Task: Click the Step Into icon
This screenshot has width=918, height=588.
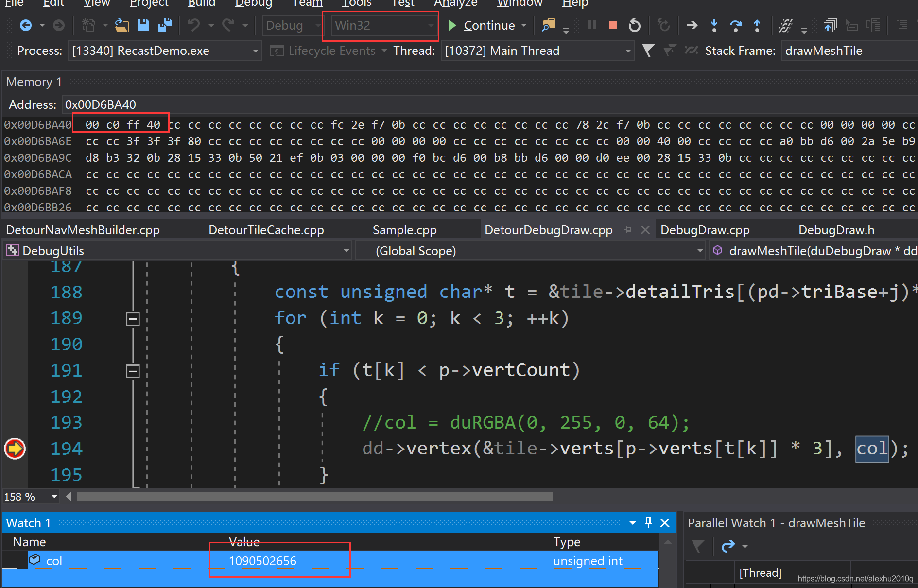Action: click(x=714, y=25)
